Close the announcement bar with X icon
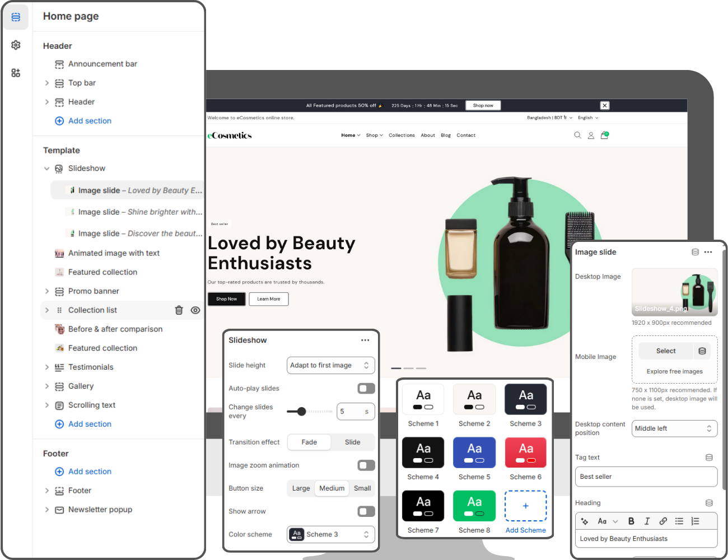The width and height of the screenshot is (728, 560). (x=605, y=105)
